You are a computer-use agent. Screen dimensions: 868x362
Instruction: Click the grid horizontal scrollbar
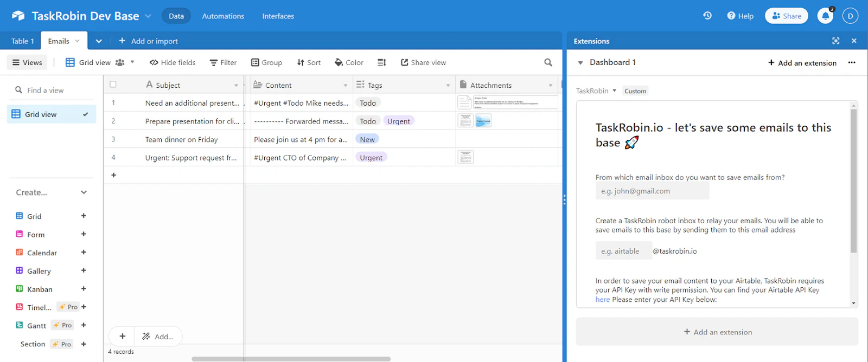(291, 359)
